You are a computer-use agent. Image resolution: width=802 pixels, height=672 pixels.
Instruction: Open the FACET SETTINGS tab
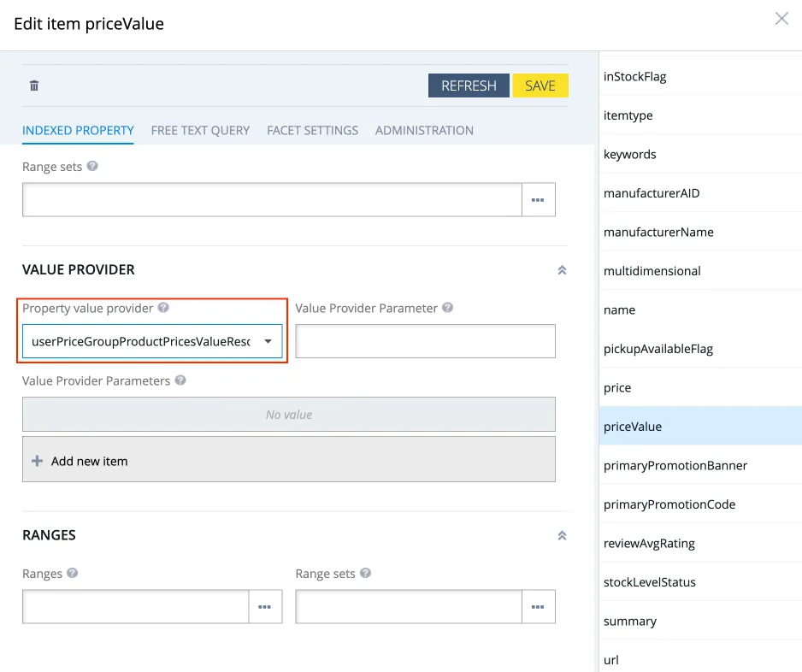[x=312, y=131]
